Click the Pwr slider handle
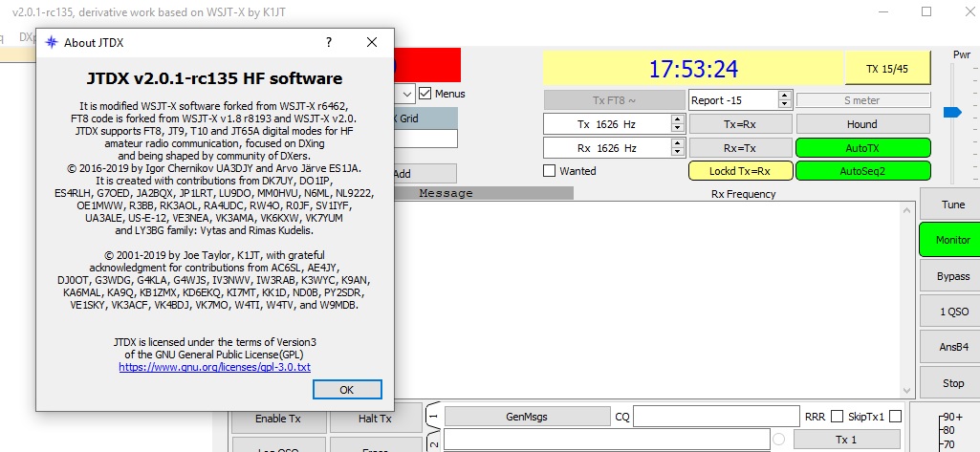Viewport: 980px width, 452px height. (x=952, y=112)
